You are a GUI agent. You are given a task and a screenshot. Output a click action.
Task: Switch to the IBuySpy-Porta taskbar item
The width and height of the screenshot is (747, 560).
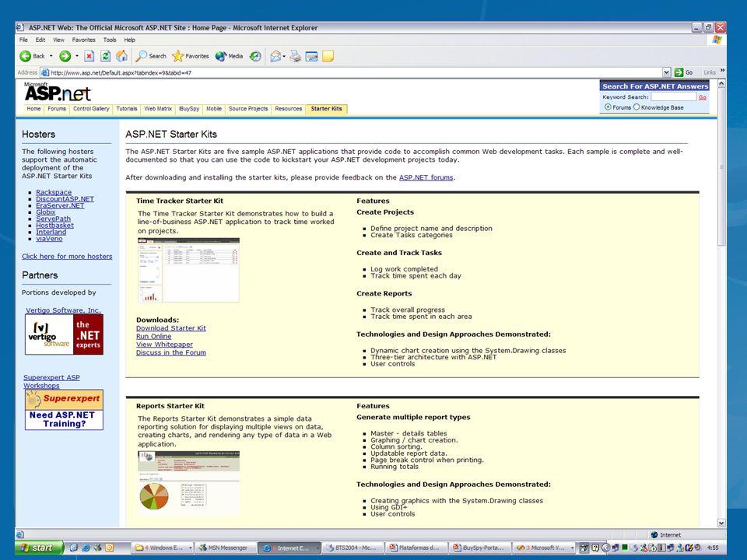pos(479,548)
